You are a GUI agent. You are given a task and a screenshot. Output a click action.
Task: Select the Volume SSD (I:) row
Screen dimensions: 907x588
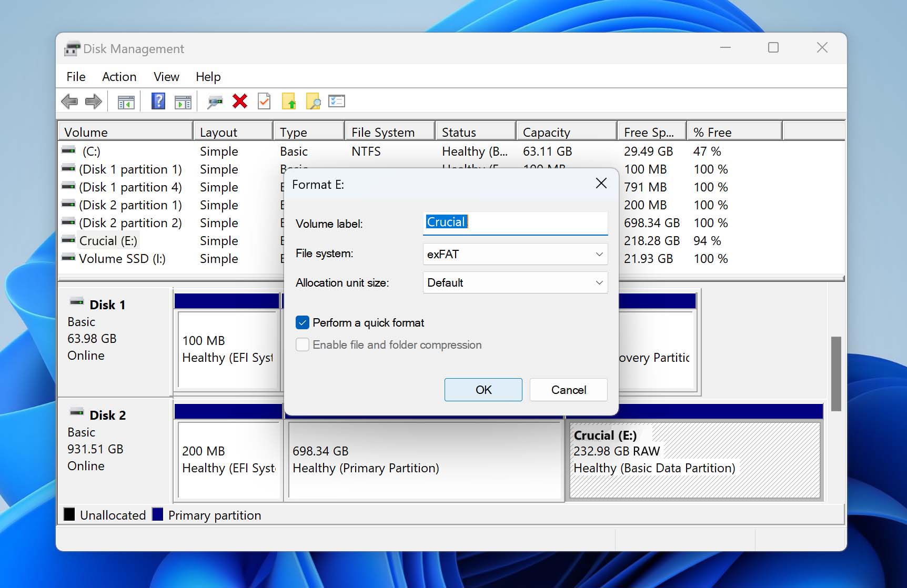pyautogui.click(x=122, y=259)
